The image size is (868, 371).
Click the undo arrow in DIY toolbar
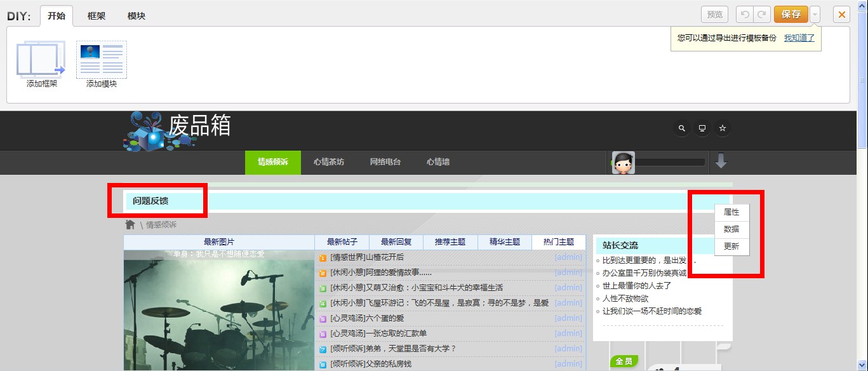pos(744,15)
